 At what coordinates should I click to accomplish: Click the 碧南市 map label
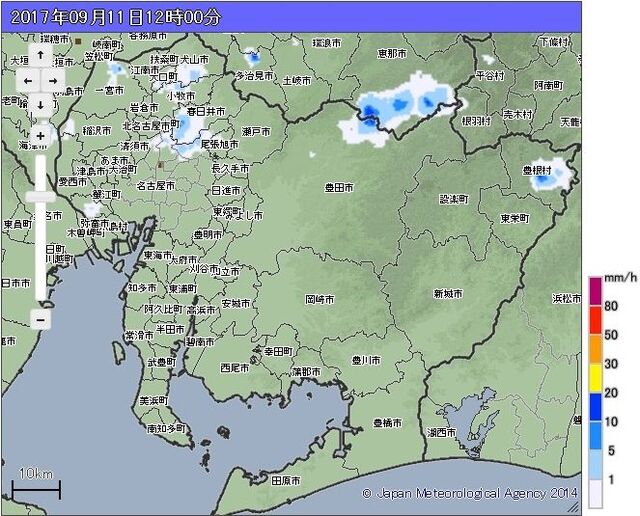pyautogui.click(x=200, y=342)
